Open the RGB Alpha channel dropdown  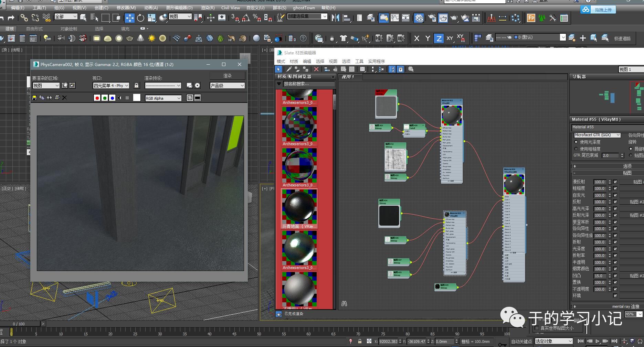(x=163, y=98)
